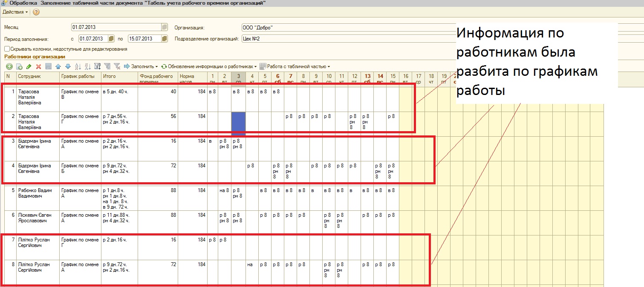Screen dimensions: 644x287
Task: Sort descending with Z-A icon
Action: point(87,66)
